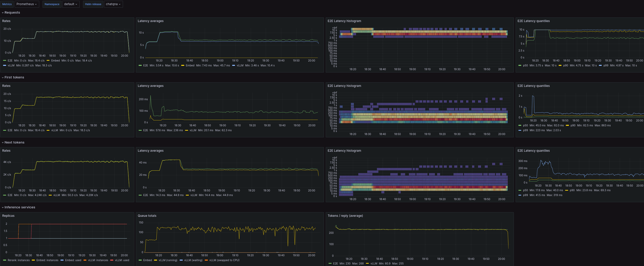The width and height of the screenshot is (644, 266).
Task: Toggle p99 series in Next tokens quantiles legend
Action: [x=525, y=195]
